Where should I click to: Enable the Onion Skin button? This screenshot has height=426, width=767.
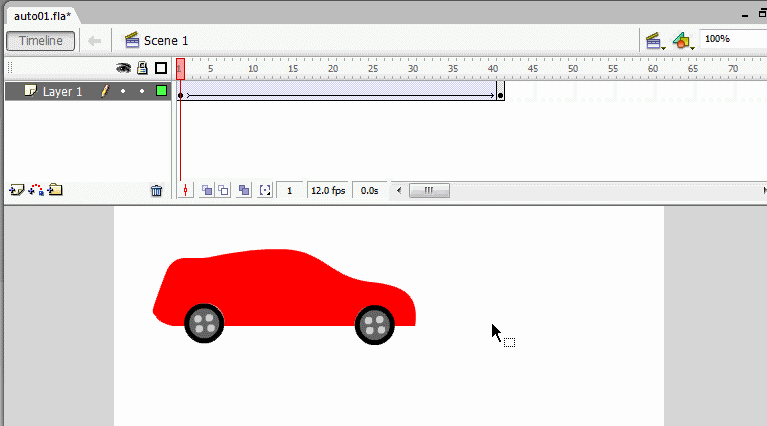[x=207, y=190]
